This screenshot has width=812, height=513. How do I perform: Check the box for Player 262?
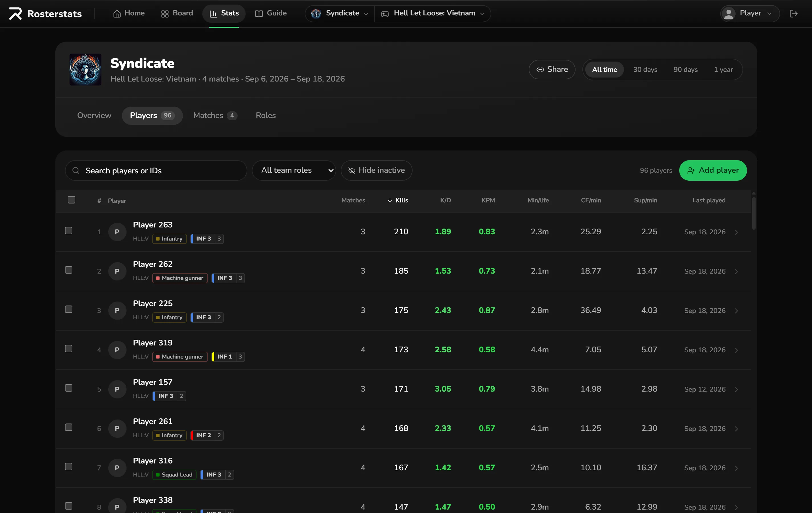(x=69, y=270)
